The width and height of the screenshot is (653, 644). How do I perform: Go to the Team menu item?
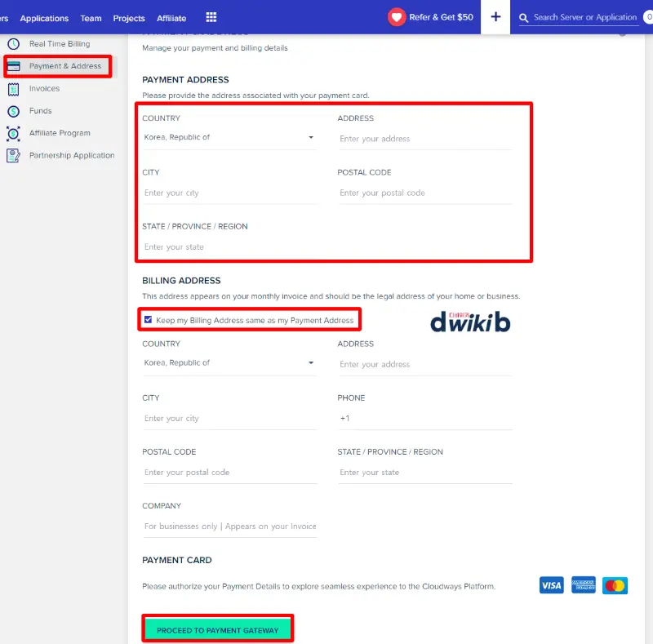point(91,18)
